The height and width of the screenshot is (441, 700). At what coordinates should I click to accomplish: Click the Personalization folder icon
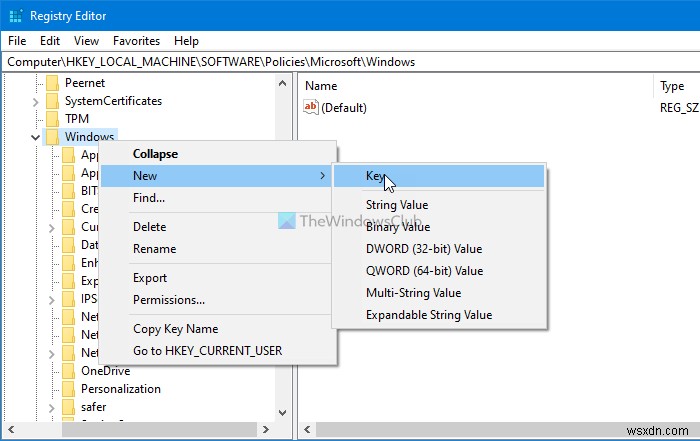click(69, 389)
